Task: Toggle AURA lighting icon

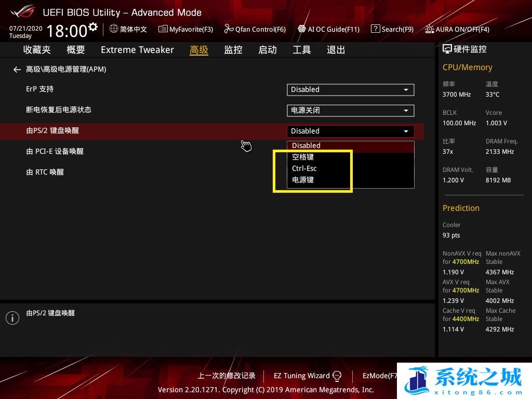Action: pyautogui.click(x=429, y=29)
